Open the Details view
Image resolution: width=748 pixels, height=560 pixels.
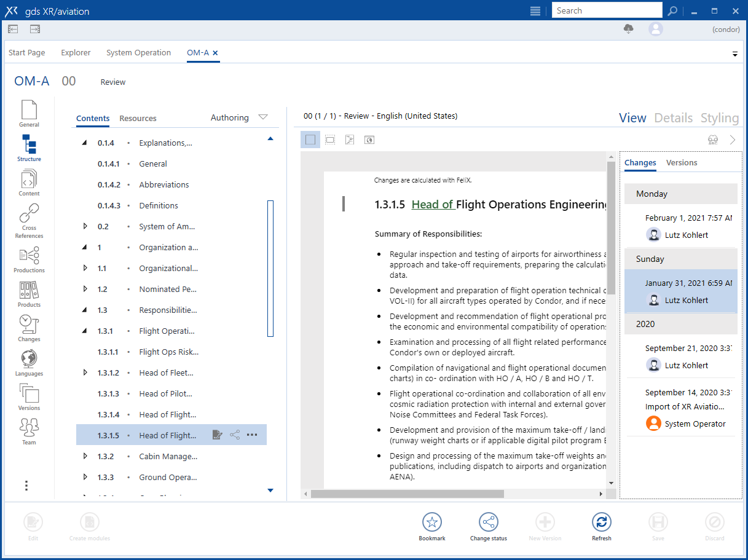(x=673, y=118)
